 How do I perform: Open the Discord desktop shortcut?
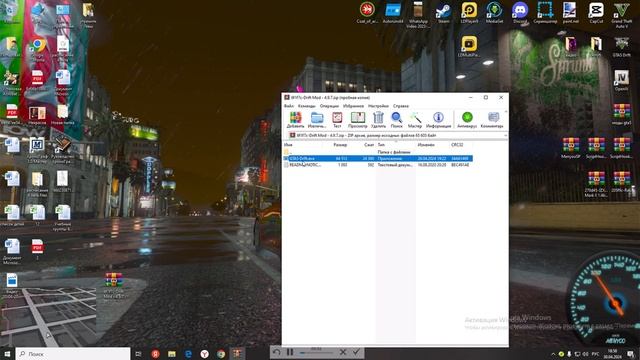pyautogui.click(x=520, y=13)
